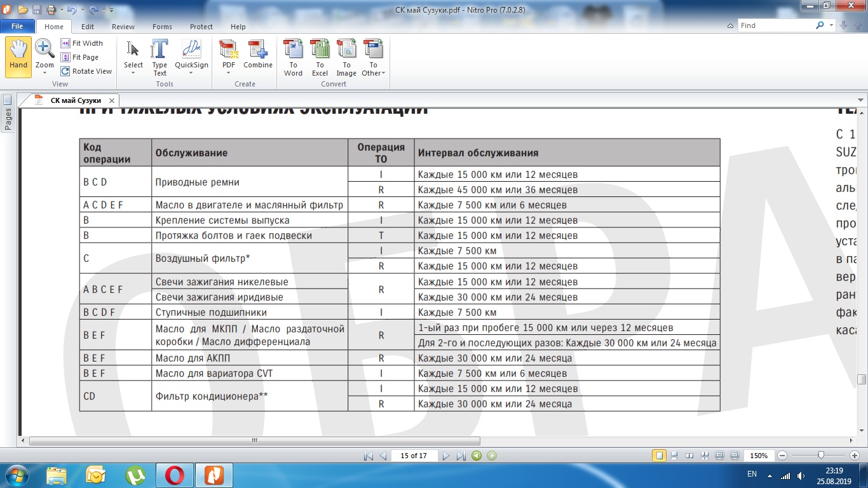
Task: Switch to the Protect ribbon tab
Action: pos(201,27)
